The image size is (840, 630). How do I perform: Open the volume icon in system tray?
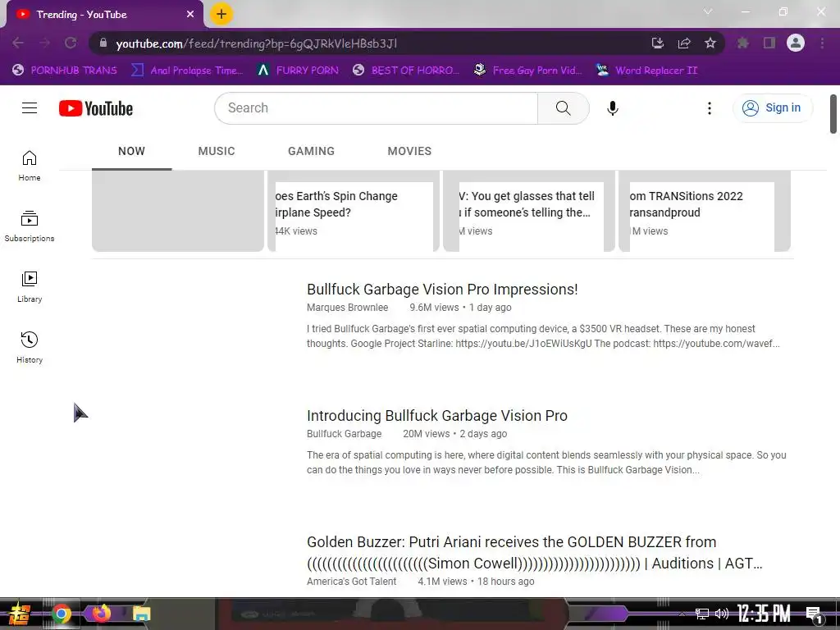pos(722,614)
